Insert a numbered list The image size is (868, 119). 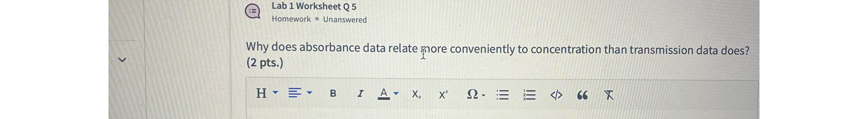[x=529, y=95]
